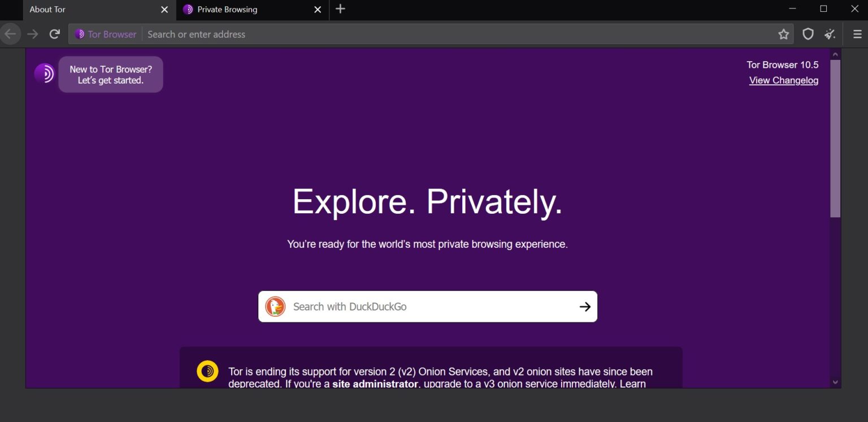Bookmark this page with the star icon
The width and height of the screenshot is (868, 422).
pos(783,35)
